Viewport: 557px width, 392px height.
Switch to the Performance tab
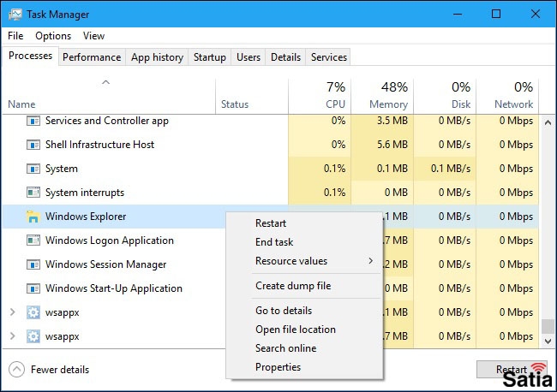tap(92, 57)
